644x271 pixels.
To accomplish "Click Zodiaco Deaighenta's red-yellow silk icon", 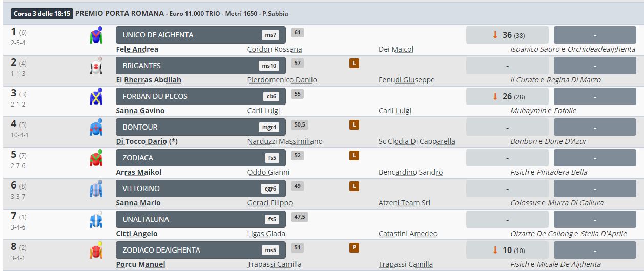I will click(x=96, y=251).
